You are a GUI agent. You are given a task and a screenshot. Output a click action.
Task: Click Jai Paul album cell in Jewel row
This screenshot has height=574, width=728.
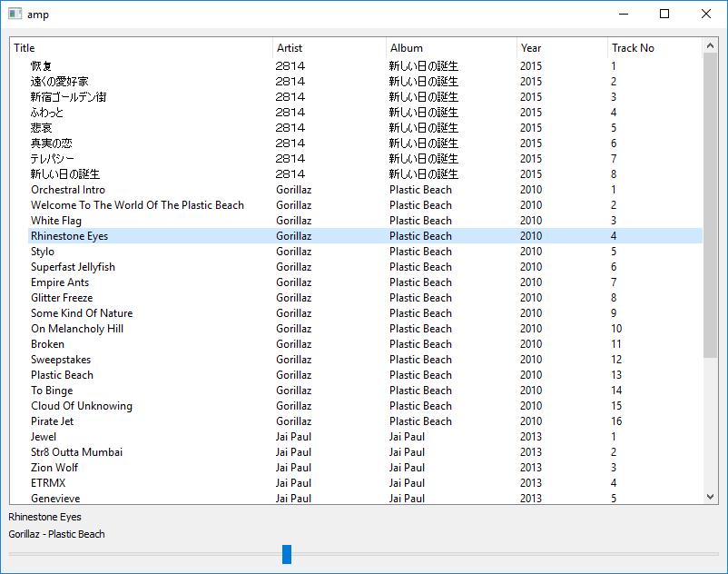pyautogui.click(x=407, y=437)
